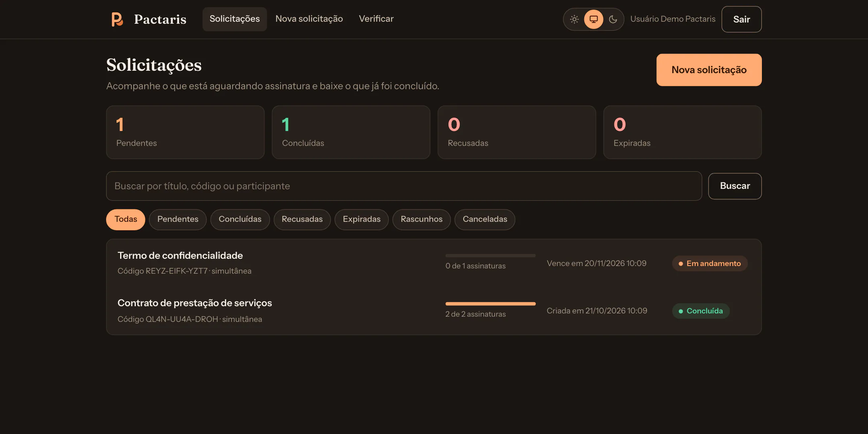Filter by Canceladas chip
Screen dimensions: 868x434
tap(485, 219)
